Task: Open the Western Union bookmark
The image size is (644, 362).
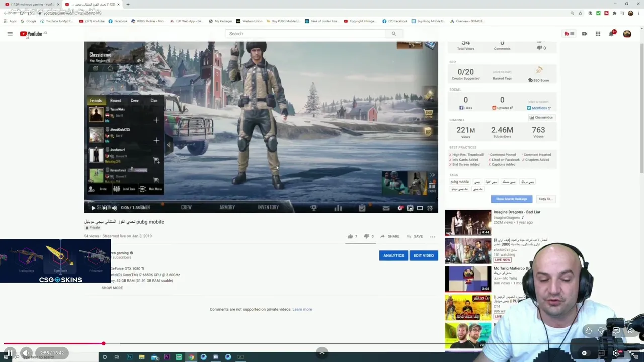Action: (250, 21)
